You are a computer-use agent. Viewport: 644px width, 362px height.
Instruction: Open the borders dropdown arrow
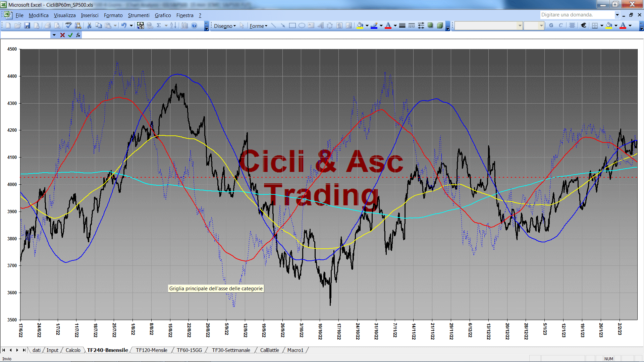click(x=602, y=25)
